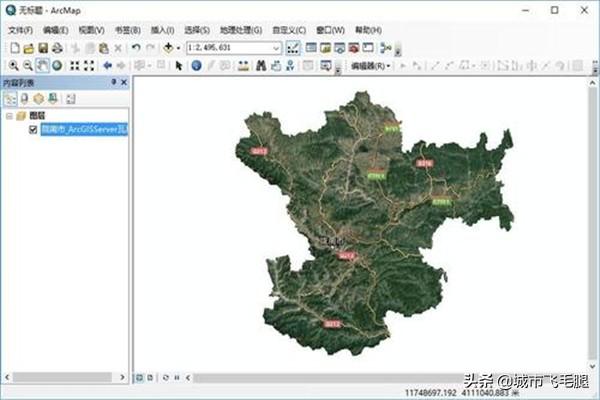Viewport: 600px width, 400px height.
Task: Choose the Select Elements arrow tool
Action: tap(178, 66)
